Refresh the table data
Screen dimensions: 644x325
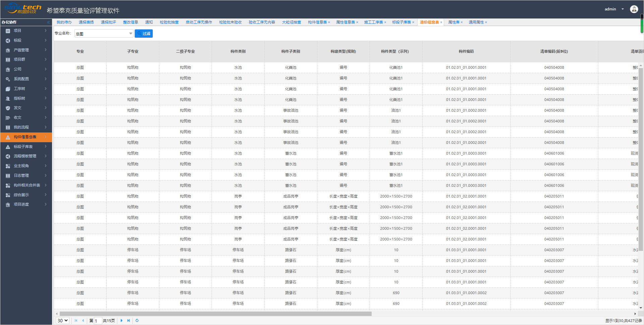(x=137, y=321)
